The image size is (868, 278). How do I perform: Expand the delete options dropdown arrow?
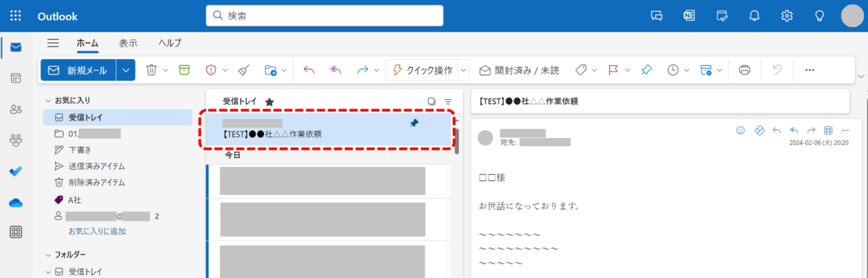click(x=166, y=70)
